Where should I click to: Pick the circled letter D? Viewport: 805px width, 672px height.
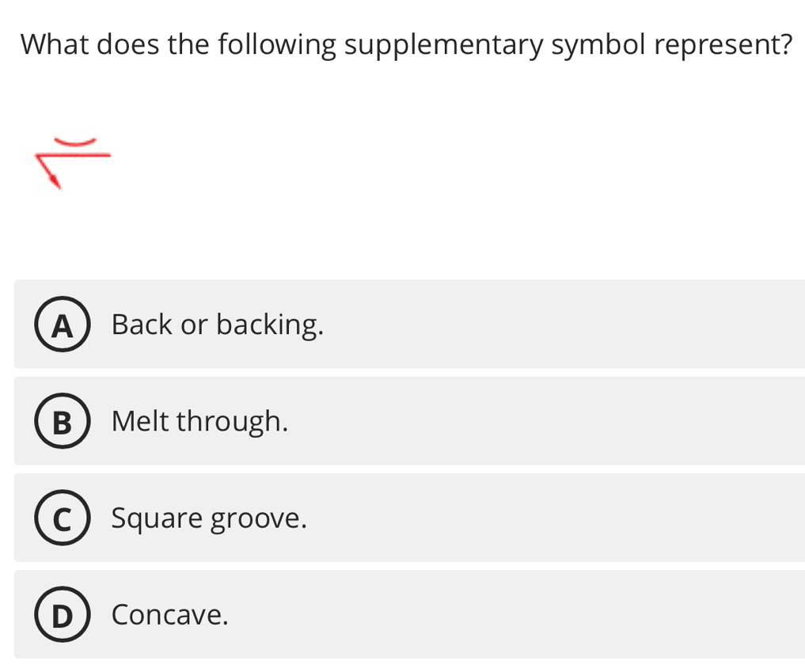[61, 615]
